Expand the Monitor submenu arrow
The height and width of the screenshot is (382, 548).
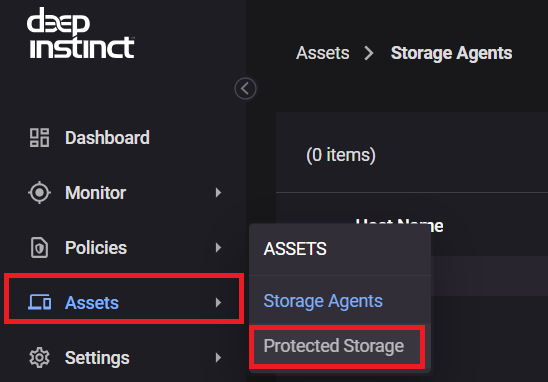pos(218,193)
